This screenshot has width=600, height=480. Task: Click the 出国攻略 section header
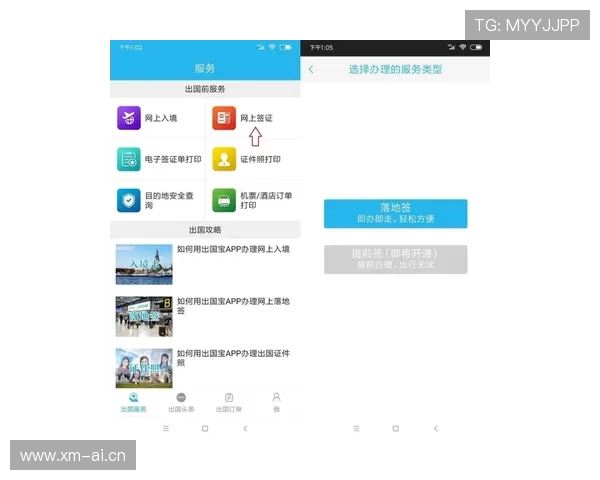coord(205,230)
